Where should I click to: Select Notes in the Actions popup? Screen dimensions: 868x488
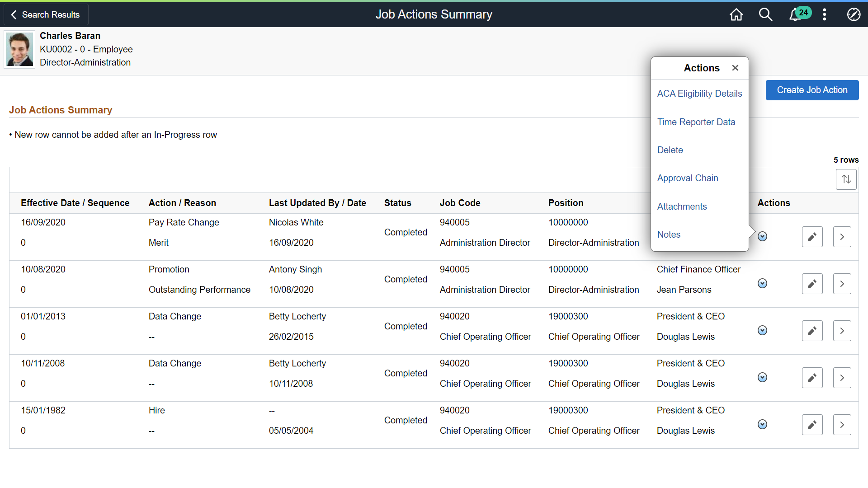[669, 235]
